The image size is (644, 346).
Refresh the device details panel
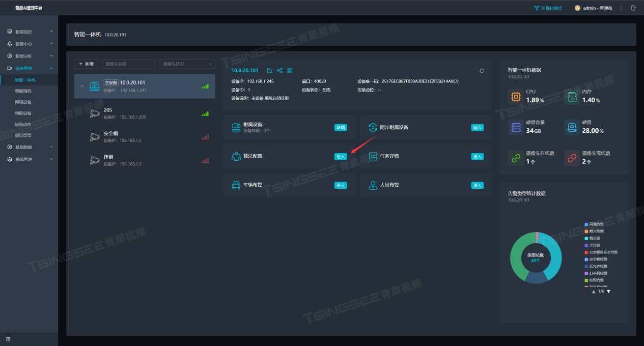tap(482, 71)
